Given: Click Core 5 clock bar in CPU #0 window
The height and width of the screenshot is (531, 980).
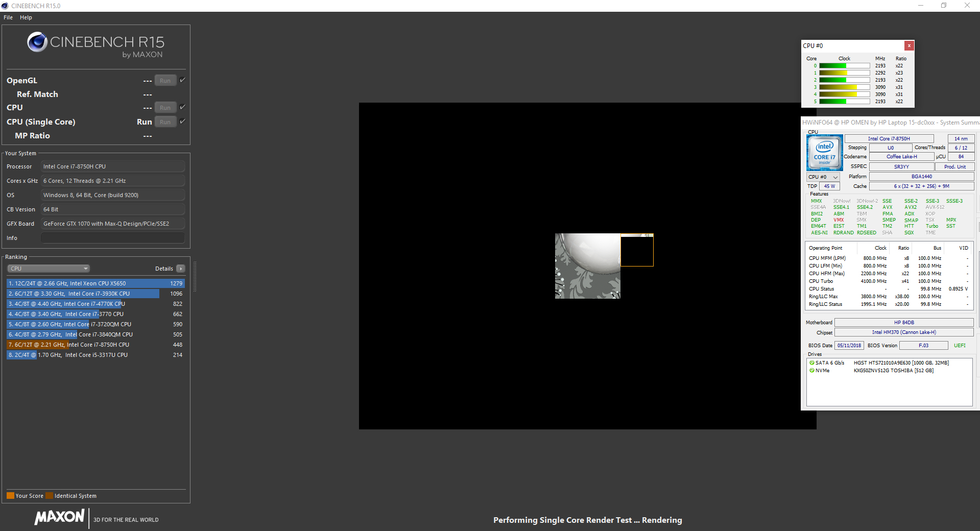Looking at the screenshot, I should pyautogui.click(x=845, y=102).
